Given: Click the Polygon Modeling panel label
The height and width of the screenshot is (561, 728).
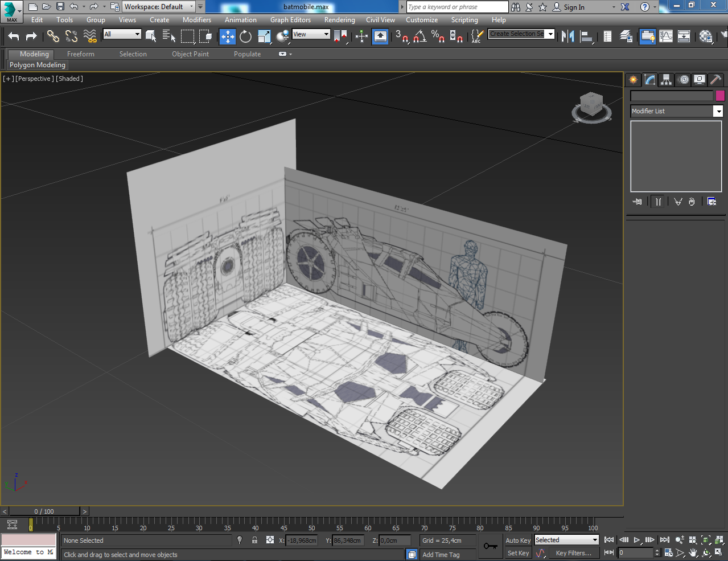Looking at the screenshot, I should click(38, 65).
